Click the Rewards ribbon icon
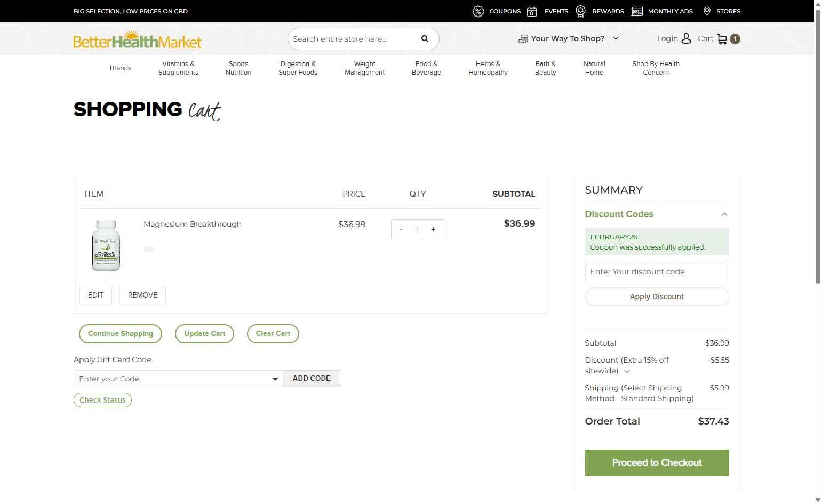This screenshot has height=504, width=822. 581,11
